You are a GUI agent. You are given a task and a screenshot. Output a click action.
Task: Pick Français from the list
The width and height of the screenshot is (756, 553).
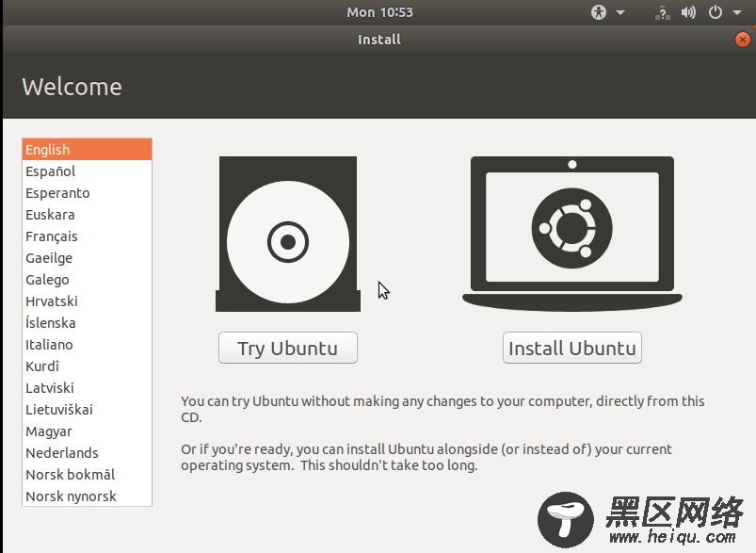point(87,236)
